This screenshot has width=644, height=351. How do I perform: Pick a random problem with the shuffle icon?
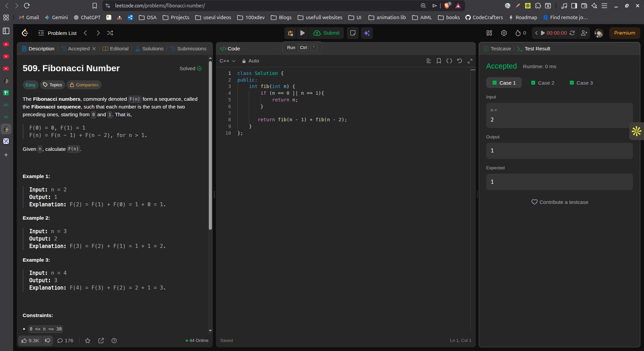(110, 33)
